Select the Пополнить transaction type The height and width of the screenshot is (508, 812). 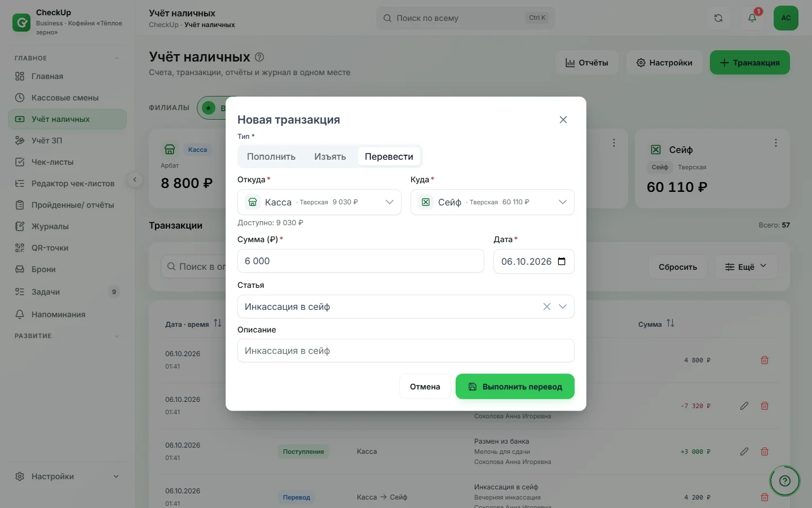[x=271, y=156]
